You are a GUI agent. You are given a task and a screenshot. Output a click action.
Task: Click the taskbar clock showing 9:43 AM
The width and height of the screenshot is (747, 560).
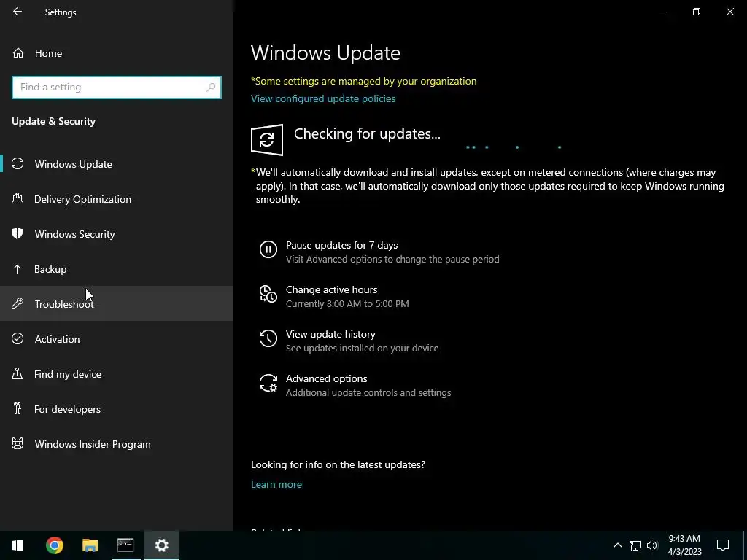tap(684, 545)
